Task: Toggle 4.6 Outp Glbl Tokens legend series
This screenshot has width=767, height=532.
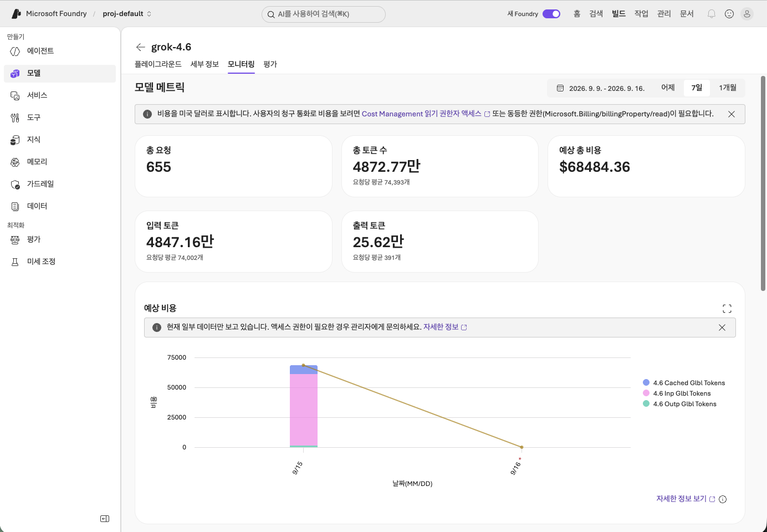Action: [x=679, y=404]
